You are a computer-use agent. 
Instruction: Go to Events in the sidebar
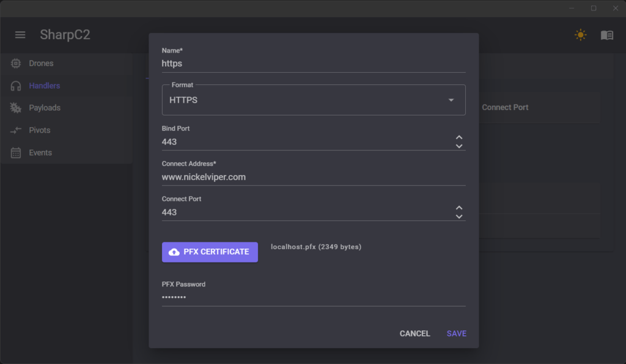(40, 153)
